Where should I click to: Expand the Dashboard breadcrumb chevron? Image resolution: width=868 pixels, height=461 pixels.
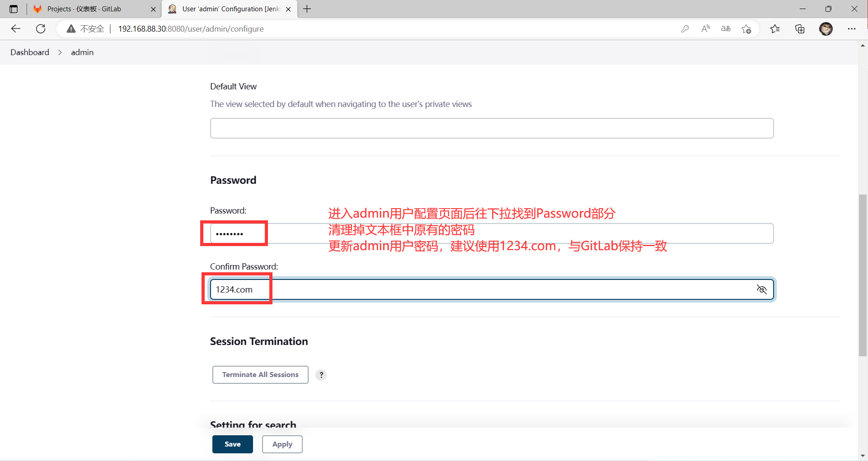pos(60,52)
